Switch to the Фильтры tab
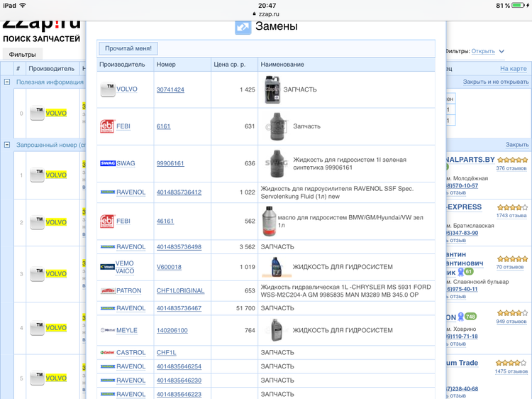This screenshot has height=399, width=532. [23, 54]
